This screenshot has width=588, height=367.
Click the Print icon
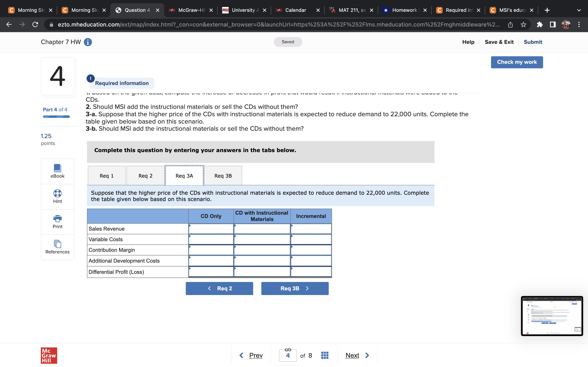57,218
